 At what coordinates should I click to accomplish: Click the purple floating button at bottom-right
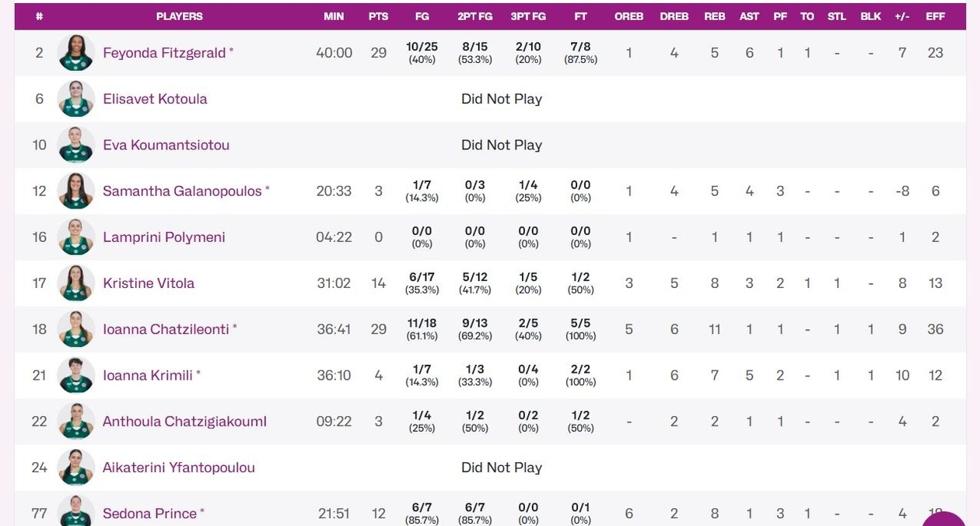click(x=946, y=517)
